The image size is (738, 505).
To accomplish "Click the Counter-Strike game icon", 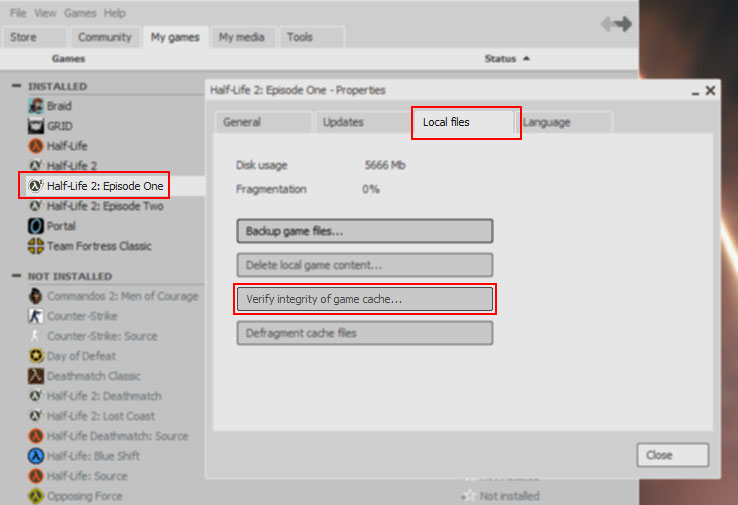I will tap(36, 316).
